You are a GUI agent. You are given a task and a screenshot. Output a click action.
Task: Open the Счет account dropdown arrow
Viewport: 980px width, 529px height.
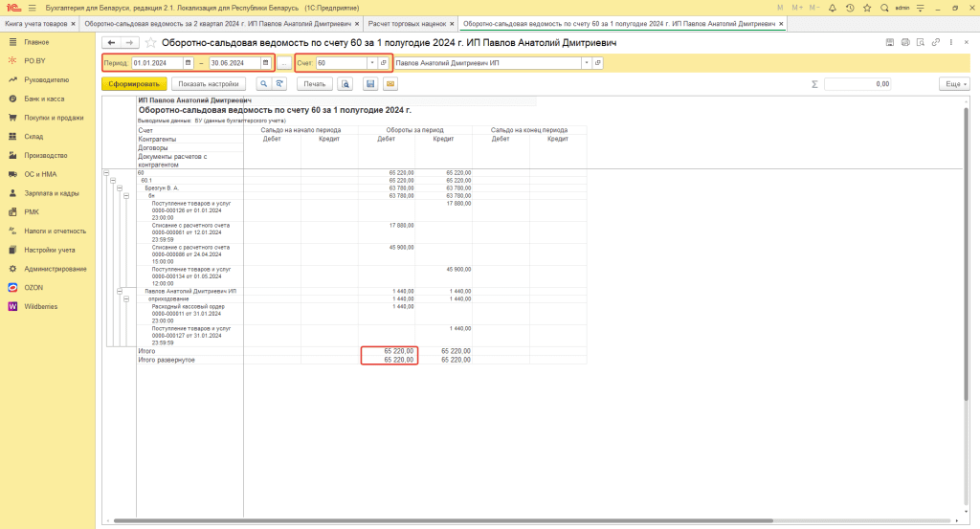(x=372, y=63)
